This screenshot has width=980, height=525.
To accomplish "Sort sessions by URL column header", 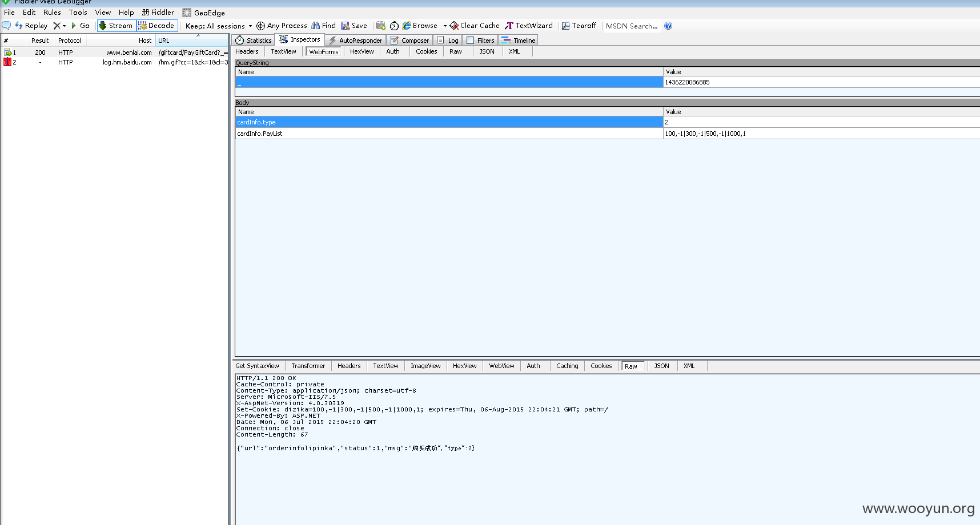I will pyautogui.click(x=191, y=41).
